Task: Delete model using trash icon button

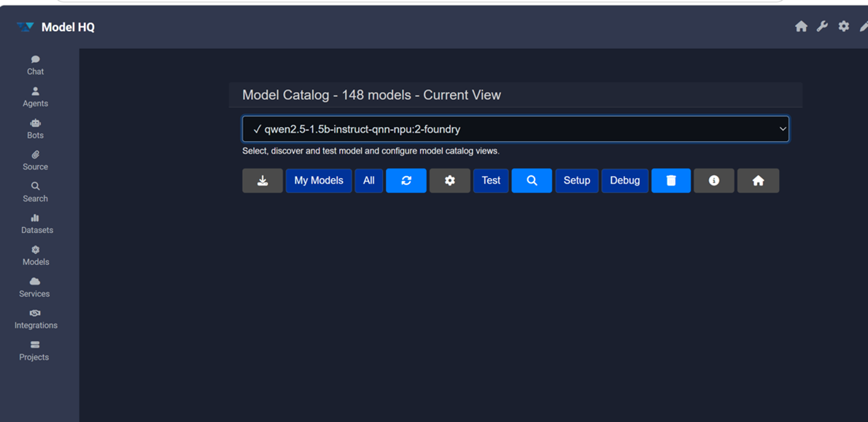Action: (671, 181)
